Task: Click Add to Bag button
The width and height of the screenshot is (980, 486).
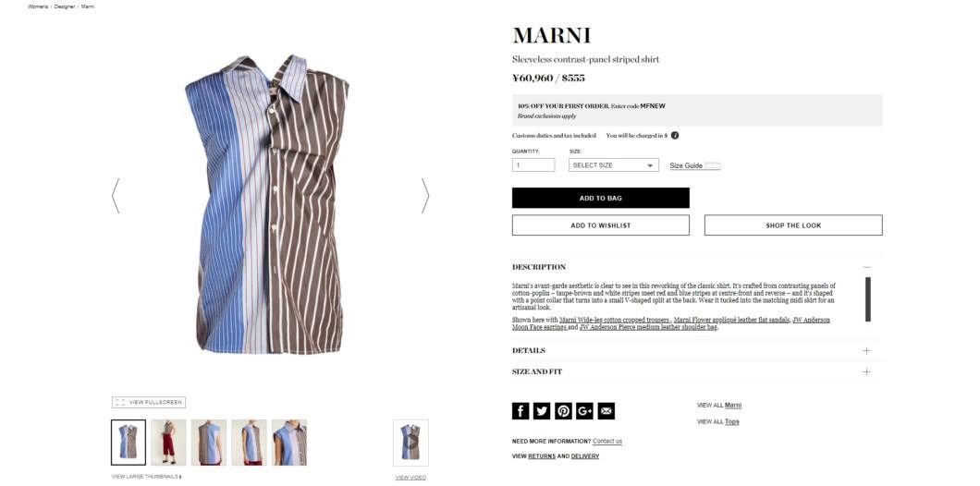Action: pyautogui.click(x=601, y=198)
